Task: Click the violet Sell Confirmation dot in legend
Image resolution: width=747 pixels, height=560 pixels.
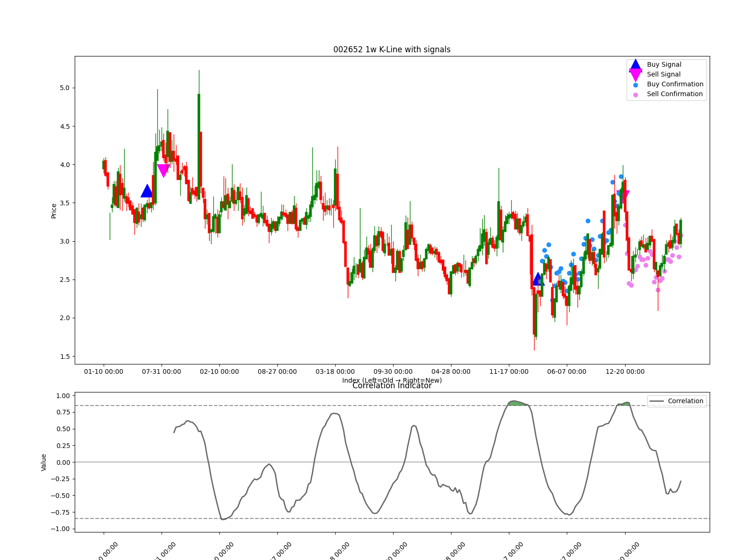Action: 635,95
